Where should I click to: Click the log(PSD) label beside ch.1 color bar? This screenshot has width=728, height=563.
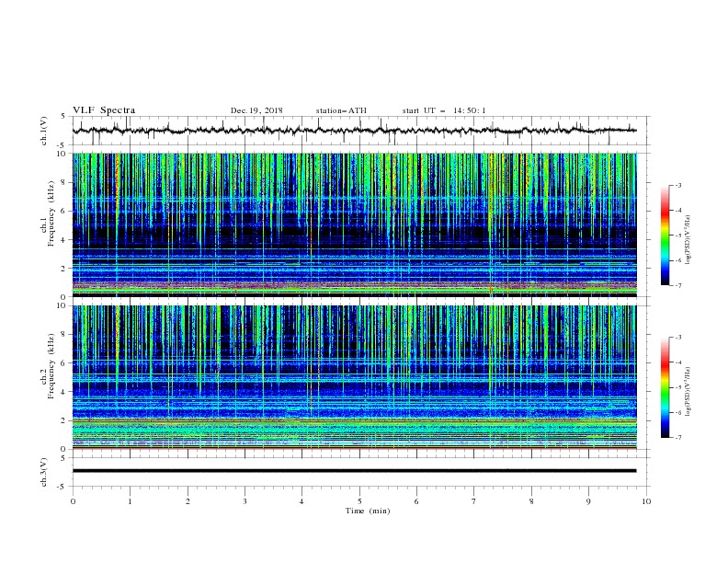[x=688, y=240]
